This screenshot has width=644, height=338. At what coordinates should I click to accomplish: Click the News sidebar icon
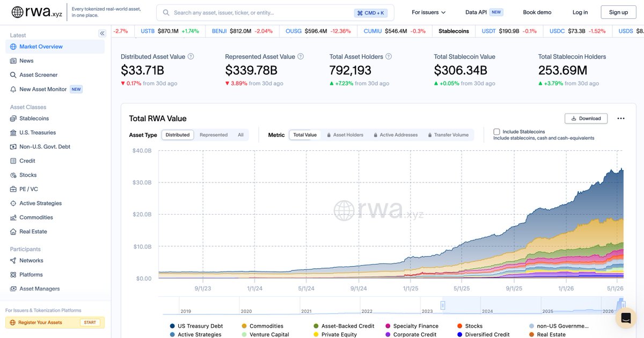coord(13,61)
